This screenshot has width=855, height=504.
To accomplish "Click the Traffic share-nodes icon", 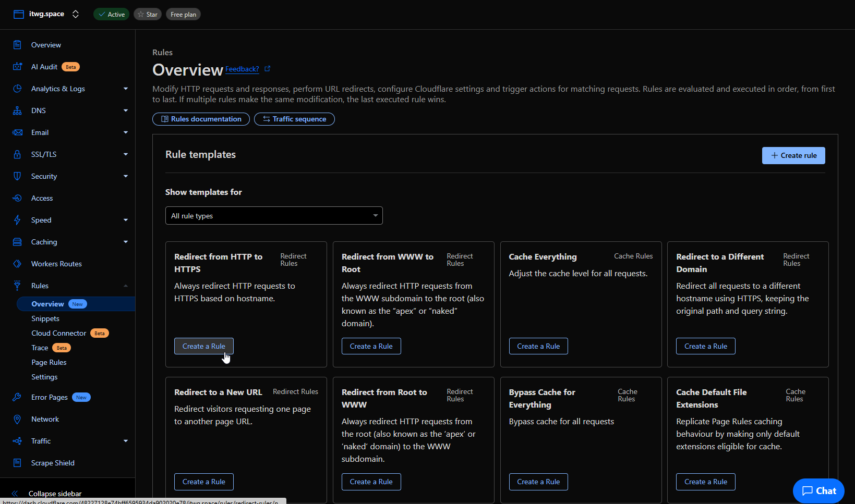I will [x=17, y=441].
